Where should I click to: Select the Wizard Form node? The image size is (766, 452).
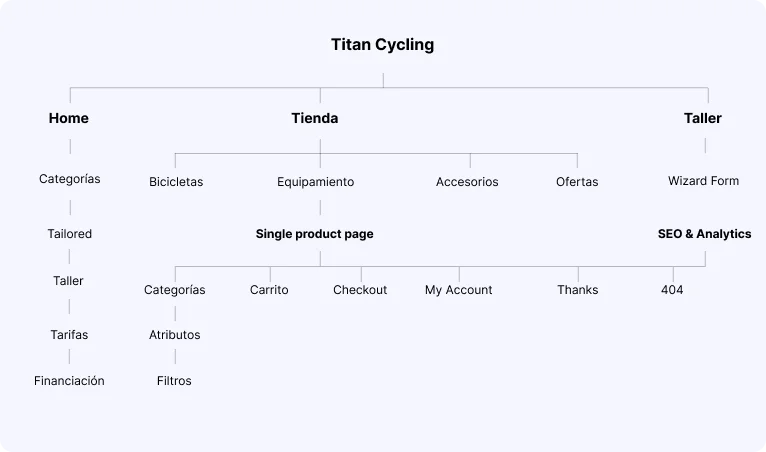click(703, 181)
